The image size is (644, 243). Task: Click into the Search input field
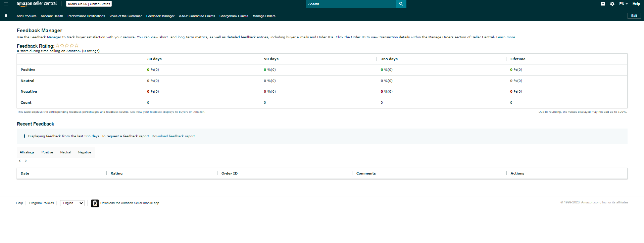pyautogui.click(x=351, y=4)
